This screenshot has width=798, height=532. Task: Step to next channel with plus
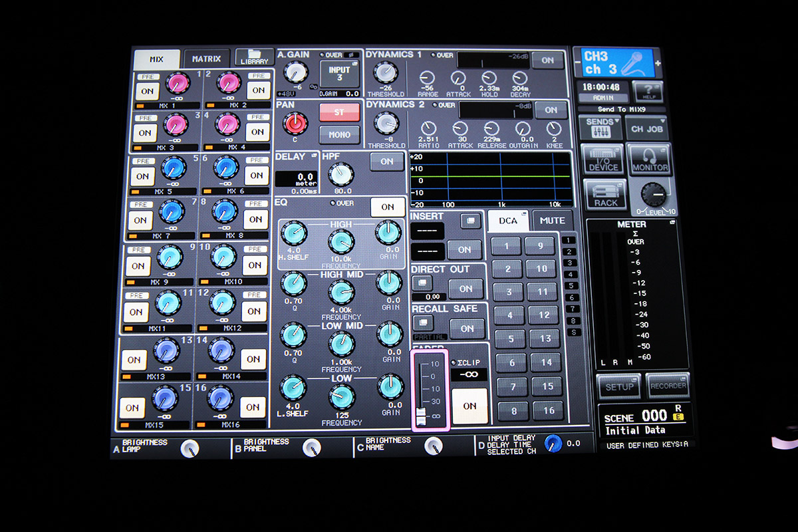658,63
